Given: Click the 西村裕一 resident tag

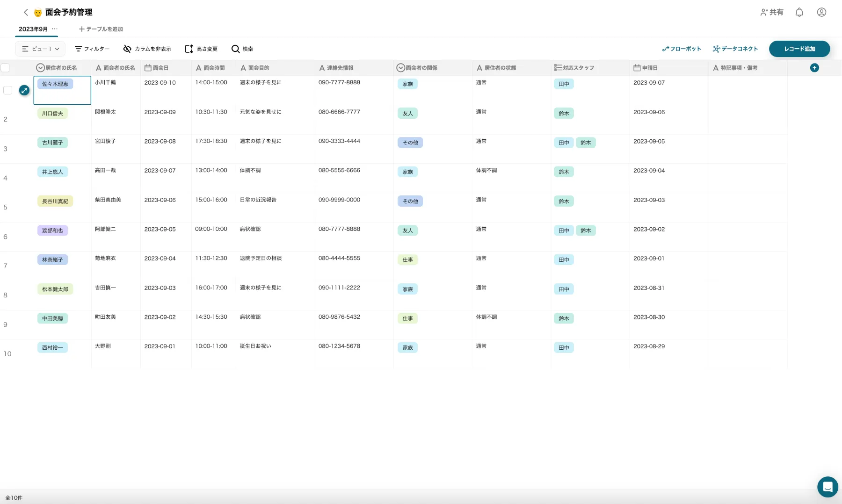Looking at the screenshot, I should [52, 348].
